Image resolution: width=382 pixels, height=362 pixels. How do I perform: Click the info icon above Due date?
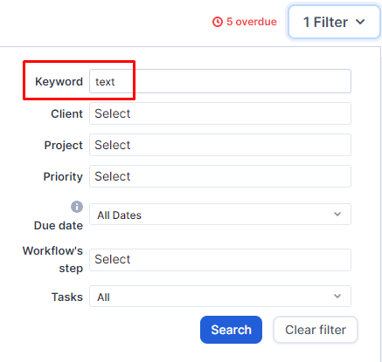(x=77, y=207)
